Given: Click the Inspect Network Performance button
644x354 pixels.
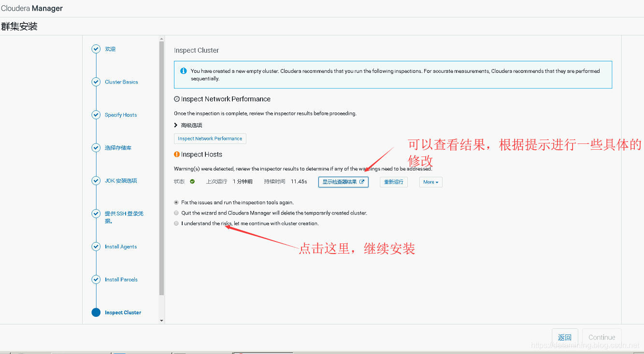Looking at the screenshot, I should tap(210, 139).
